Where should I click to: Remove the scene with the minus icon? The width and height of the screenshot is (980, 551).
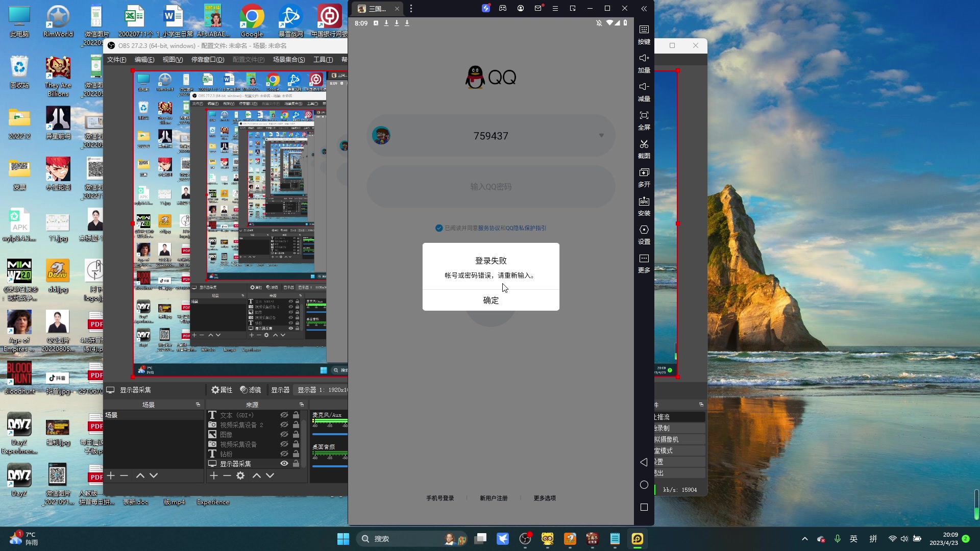pyautogui.click(x=124, y=475)
